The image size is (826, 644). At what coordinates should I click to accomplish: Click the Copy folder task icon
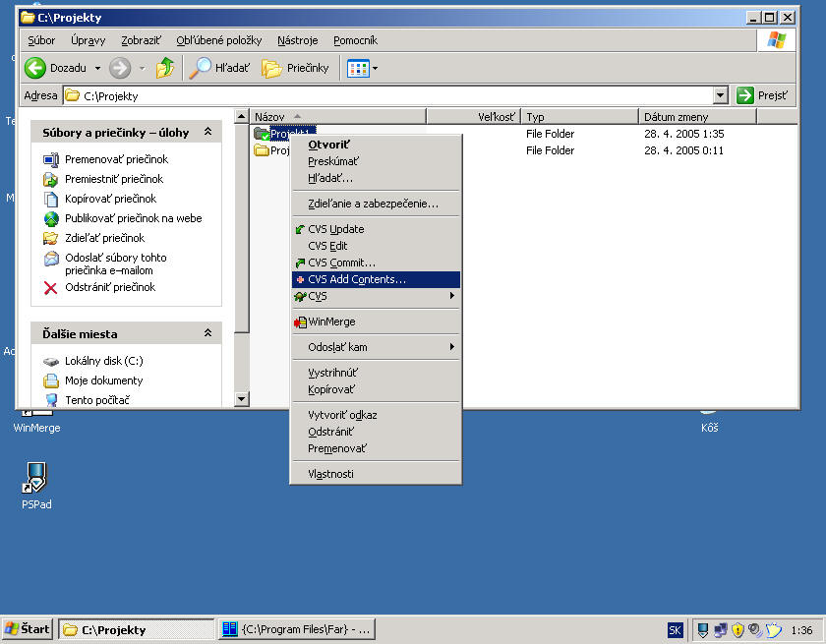click(50, 199)
